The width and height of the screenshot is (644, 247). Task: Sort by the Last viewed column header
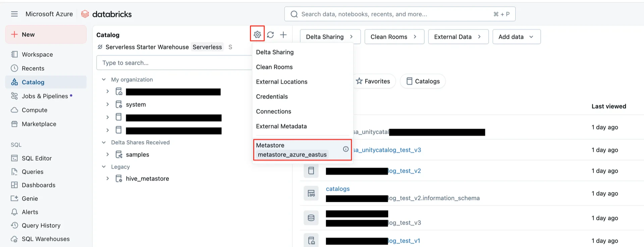[609, 106]
